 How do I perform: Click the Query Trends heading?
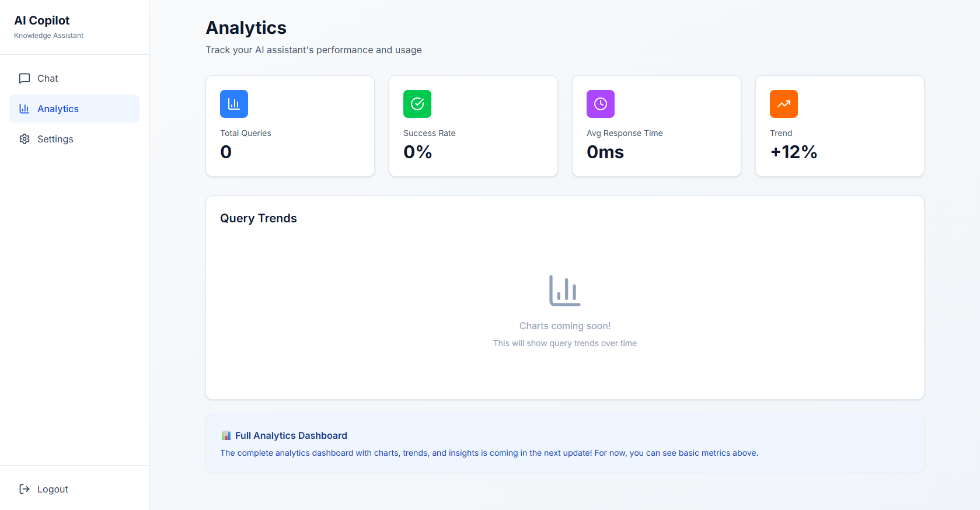click(x=259, y=218)
